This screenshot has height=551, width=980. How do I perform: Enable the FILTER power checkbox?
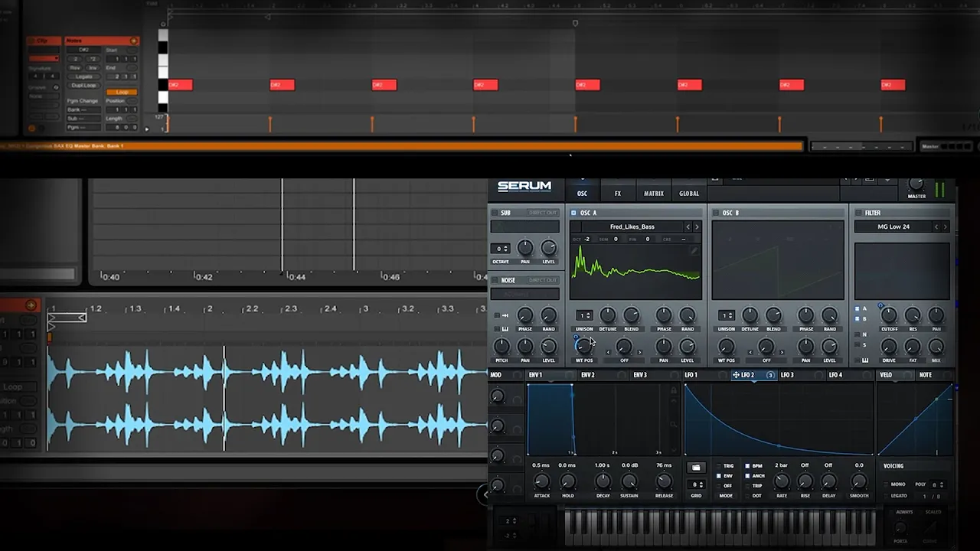[x=858, y=213]
